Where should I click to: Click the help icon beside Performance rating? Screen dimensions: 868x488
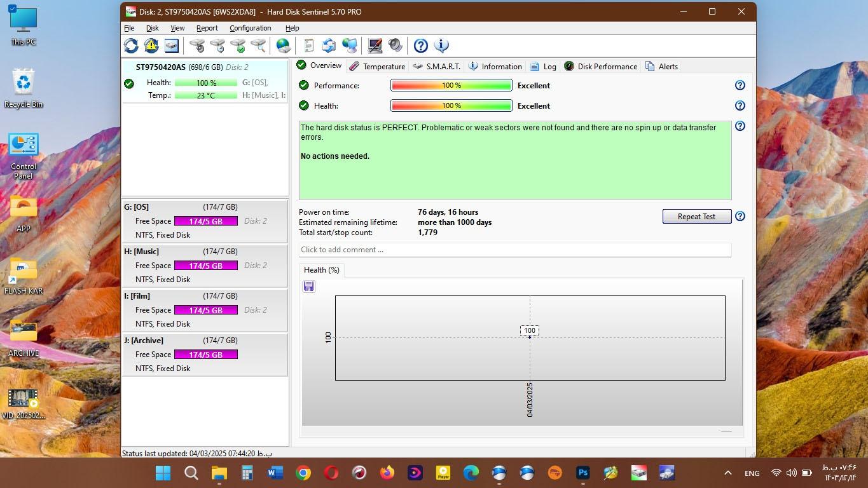click(740, 85)
